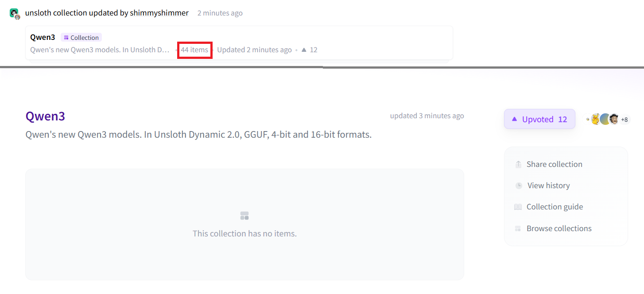
Task: Click the View history clock icon
Action: coord(519,186)
